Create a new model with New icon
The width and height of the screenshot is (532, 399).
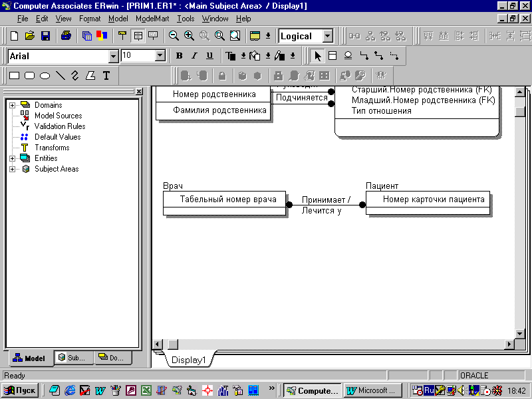pyautogui.click(x=14, y=36)
